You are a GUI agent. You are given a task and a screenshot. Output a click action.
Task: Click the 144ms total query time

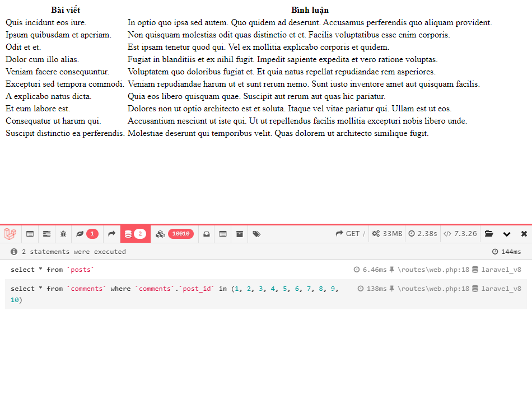[507, 252]
